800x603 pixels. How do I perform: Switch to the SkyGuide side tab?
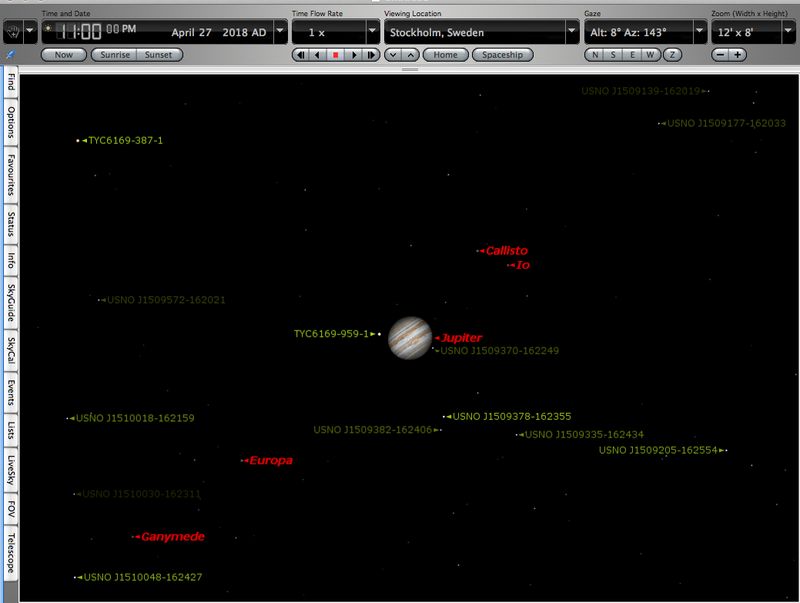point(11,303)
